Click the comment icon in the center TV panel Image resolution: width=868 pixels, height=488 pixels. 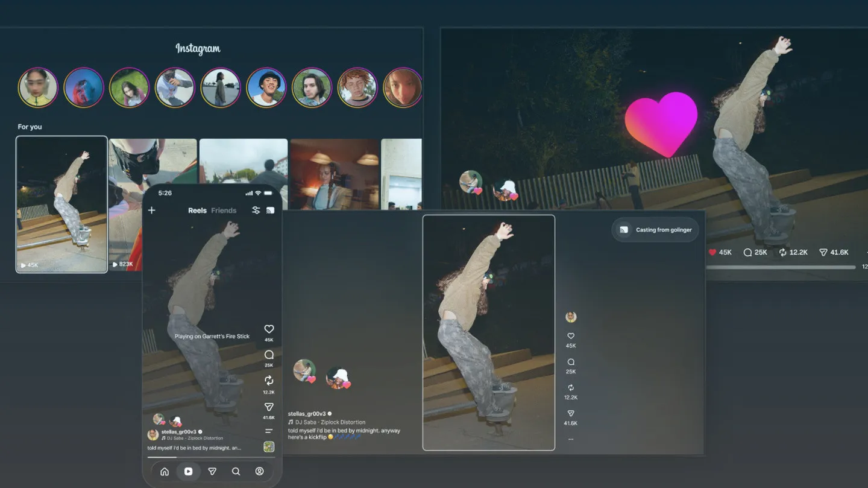point(571,362)
